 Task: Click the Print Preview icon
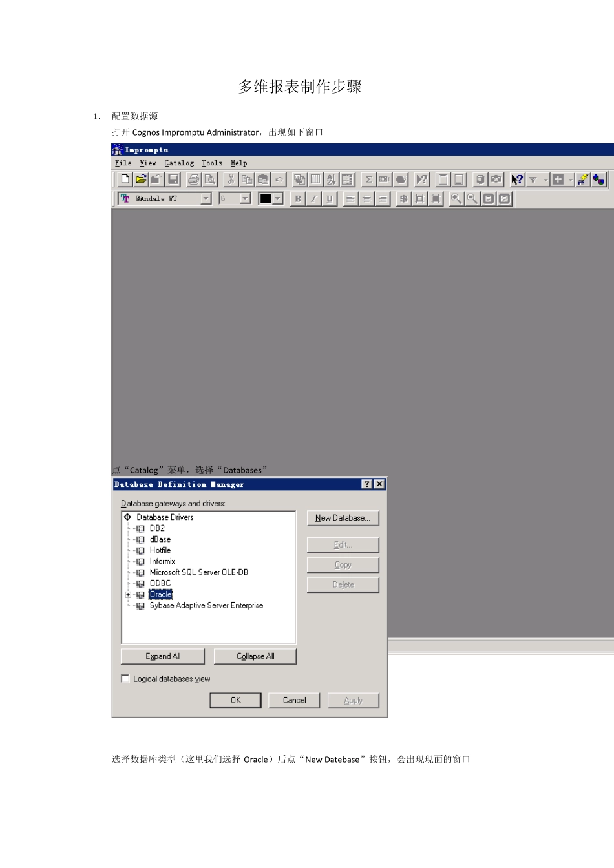pyautogui.click(x=209, y=180)
